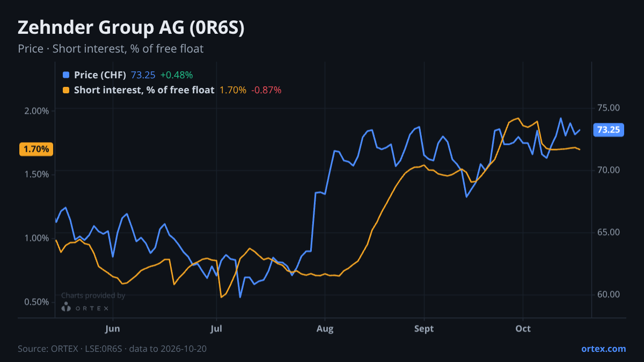
Task: Click the source and data date footer text
Action: point(112,349)
